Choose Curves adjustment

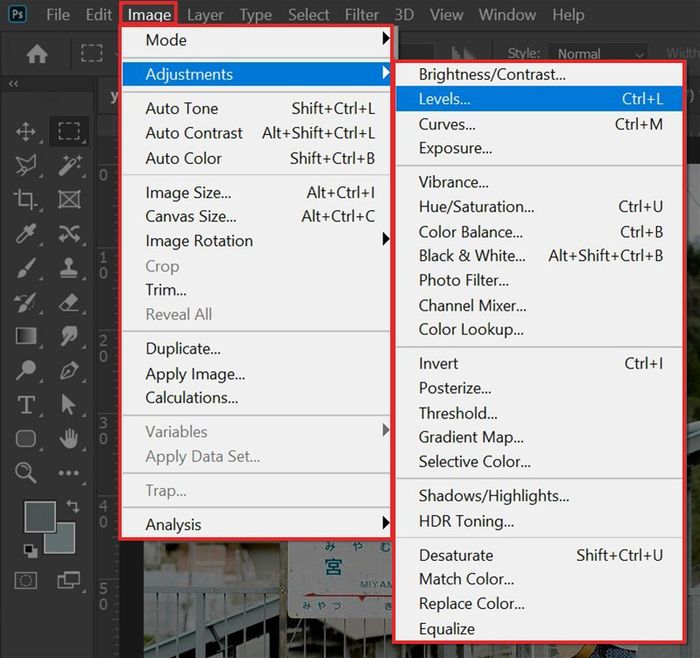[x=539, y=124]
